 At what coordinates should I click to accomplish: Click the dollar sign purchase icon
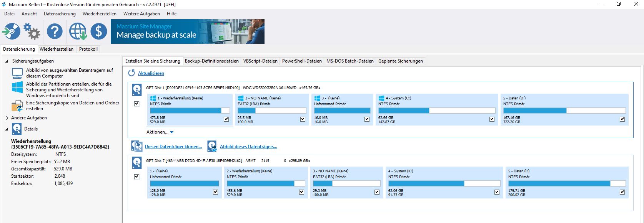point(99,31)
